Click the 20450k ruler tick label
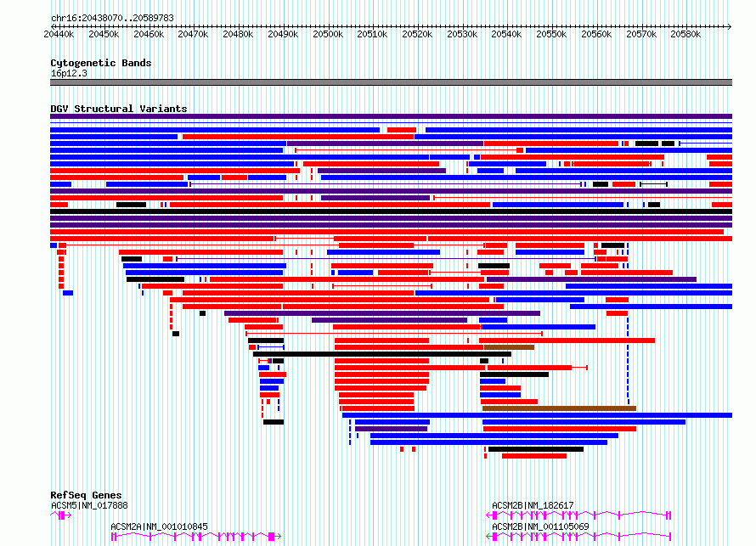 (x=104, y=34)
